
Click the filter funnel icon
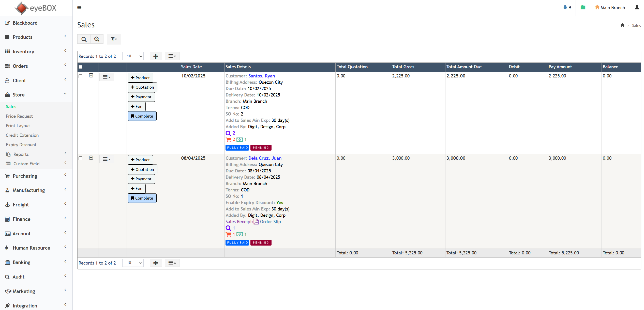[x=114, y=39]
